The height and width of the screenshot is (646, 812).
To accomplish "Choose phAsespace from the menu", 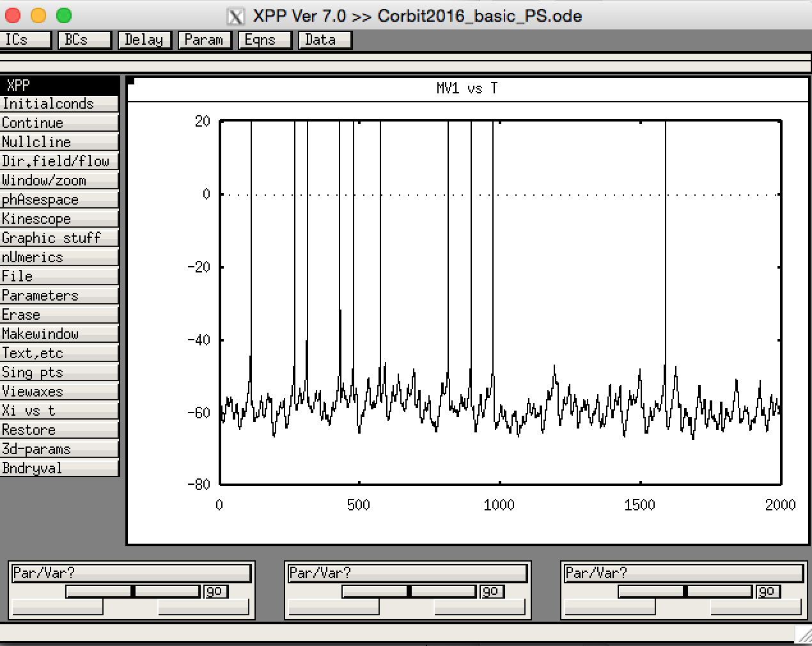I will click(59, 200).
